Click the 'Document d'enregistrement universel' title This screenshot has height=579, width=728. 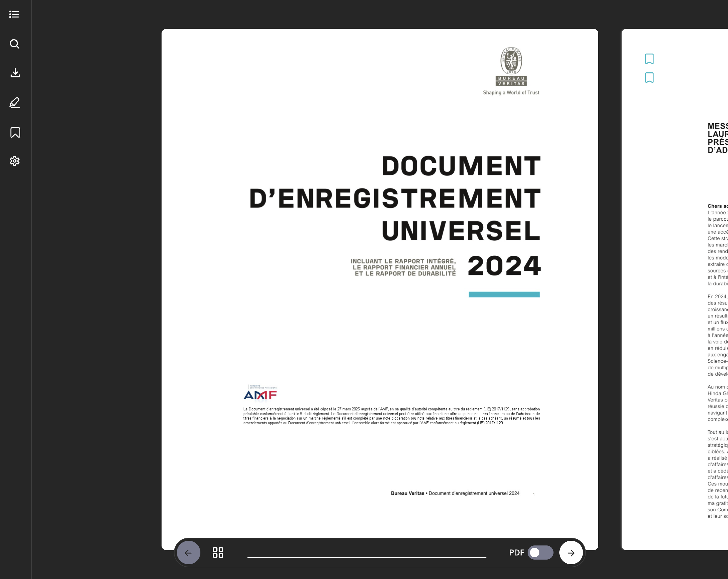(395, 199)
